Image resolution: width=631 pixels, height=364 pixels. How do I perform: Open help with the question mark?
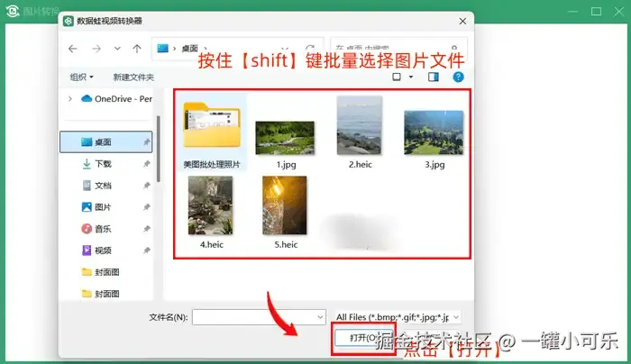tap(458, 77)
